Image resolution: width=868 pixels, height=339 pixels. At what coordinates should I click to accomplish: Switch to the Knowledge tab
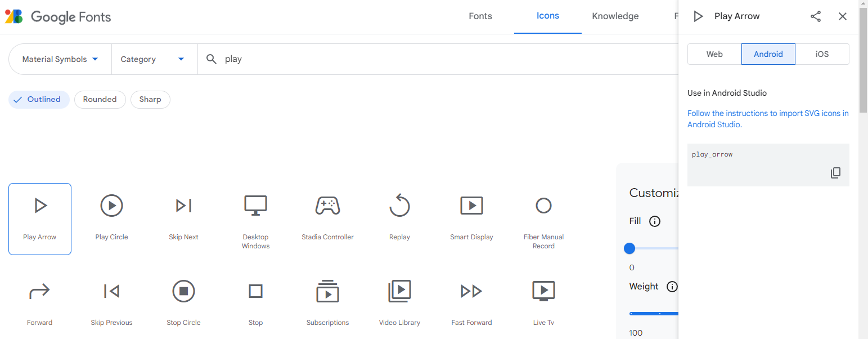(x=615, y=16)
